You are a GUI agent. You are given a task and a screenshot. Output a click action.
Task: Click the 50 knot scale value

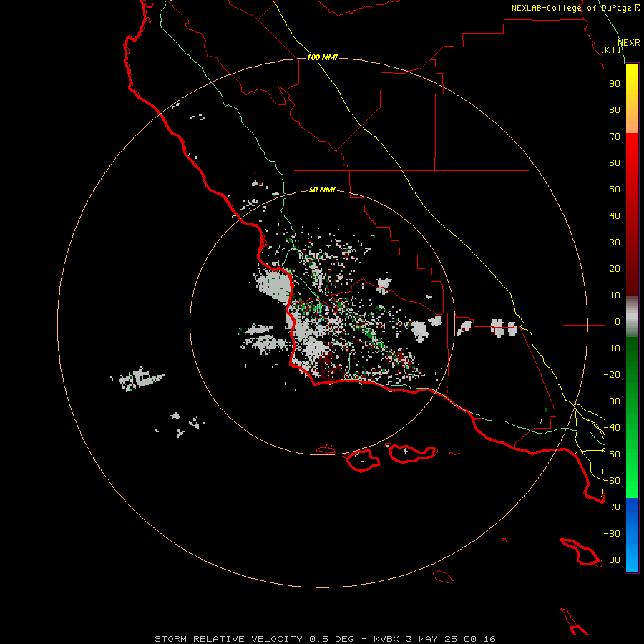click(x=615, y=190)
